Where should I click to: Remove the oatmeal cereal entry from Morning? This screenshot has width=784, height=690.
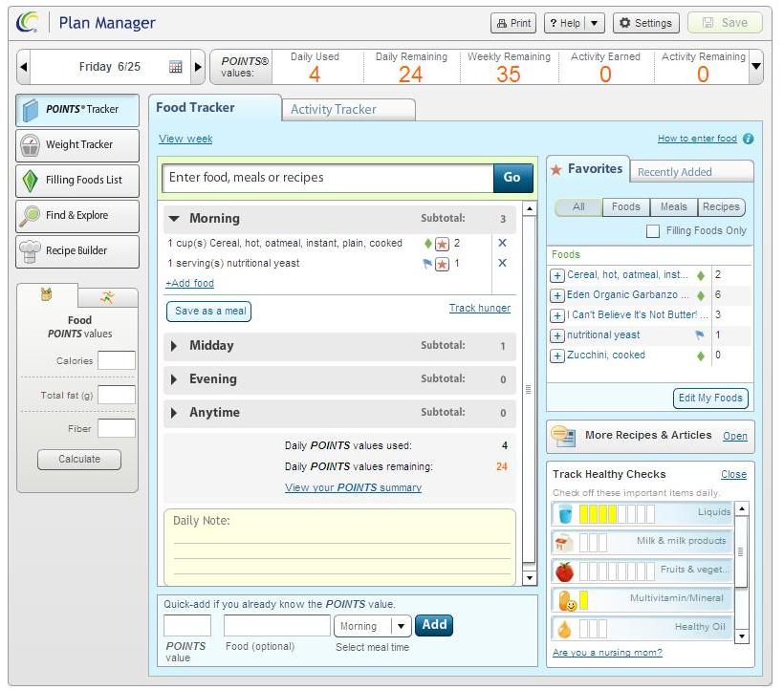tap(503, 243)
